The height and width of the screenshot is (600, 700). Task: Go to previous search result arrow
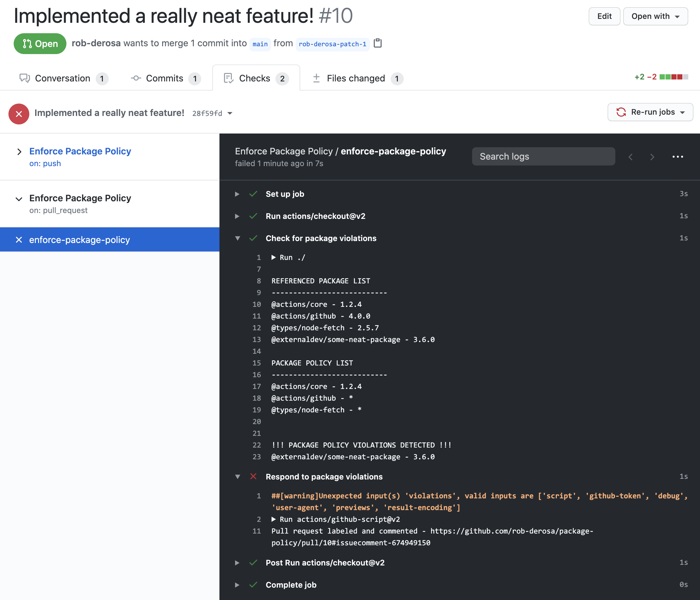tap(630, 157)
